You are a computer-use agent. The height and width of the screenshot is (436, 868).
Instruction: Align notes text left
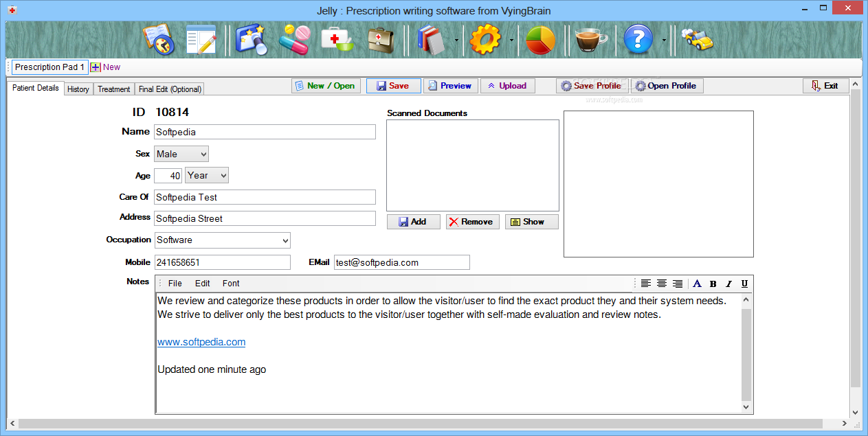coord(646,284)
